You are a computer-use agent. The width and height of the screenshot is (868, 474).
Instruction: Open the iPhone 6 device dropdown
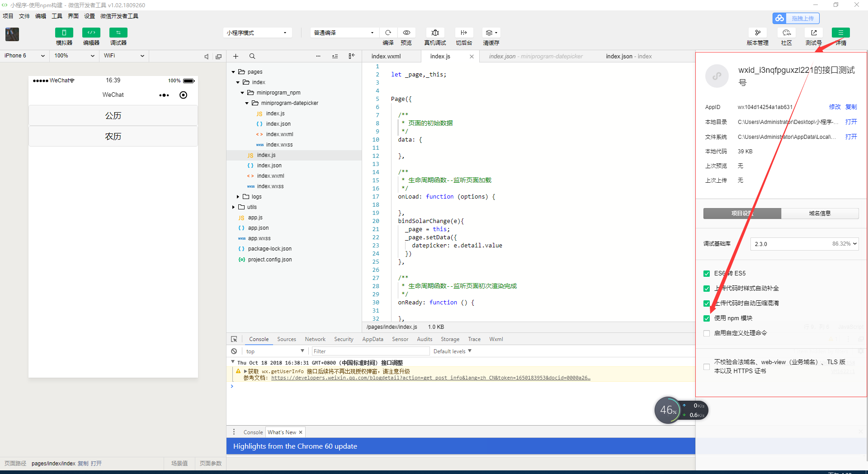(x=24, y=56)
